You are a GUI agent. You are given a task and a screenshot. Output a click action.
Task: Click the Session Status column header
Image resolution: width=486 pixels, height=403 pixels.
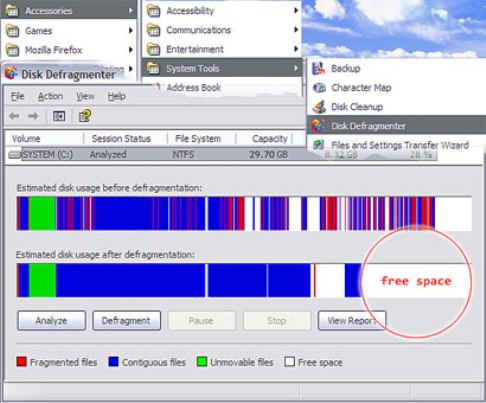tap(125, 138)
